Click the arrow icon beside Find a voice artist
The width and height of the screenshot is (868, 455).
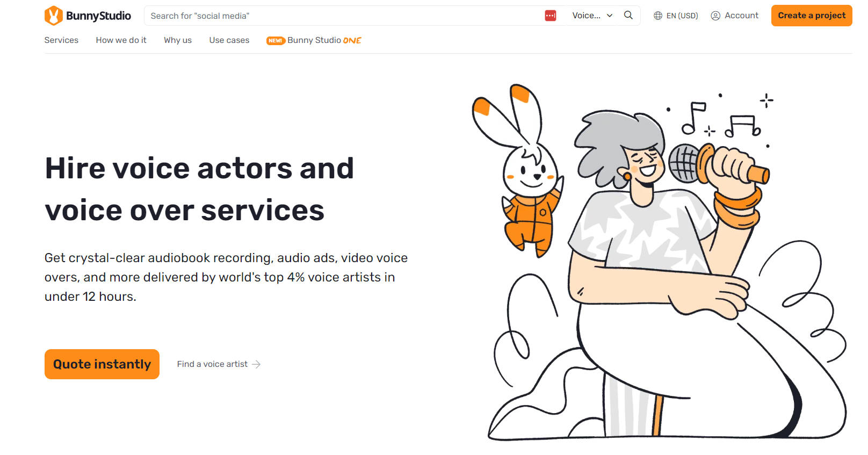point(256,364)
